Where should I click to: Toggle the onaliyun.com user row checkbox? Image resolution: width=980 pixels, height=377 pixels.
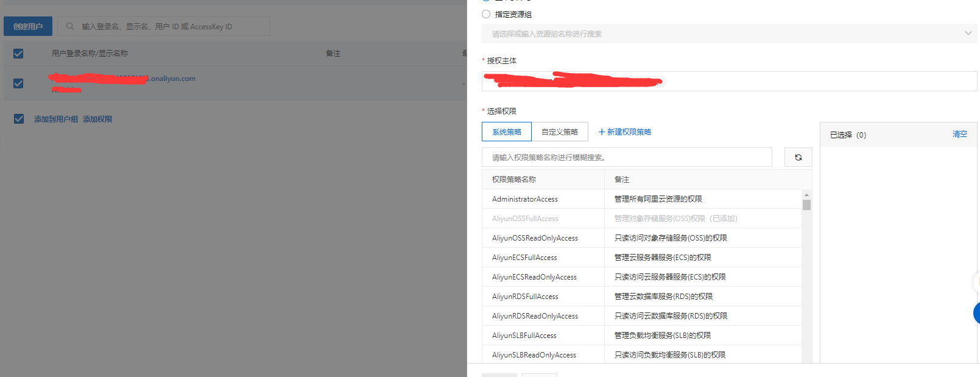[18, 83]
